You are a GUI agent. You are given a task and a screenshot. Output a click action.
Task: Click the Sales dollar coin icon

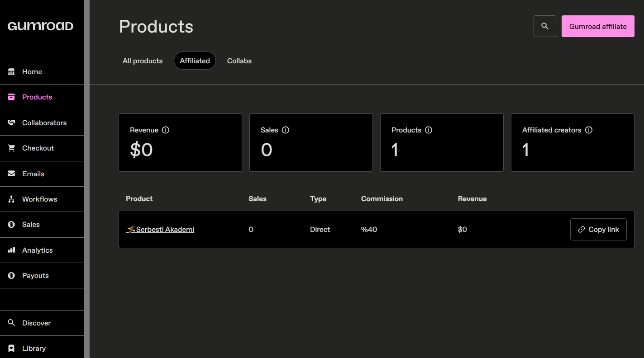(x=11, y=224)
